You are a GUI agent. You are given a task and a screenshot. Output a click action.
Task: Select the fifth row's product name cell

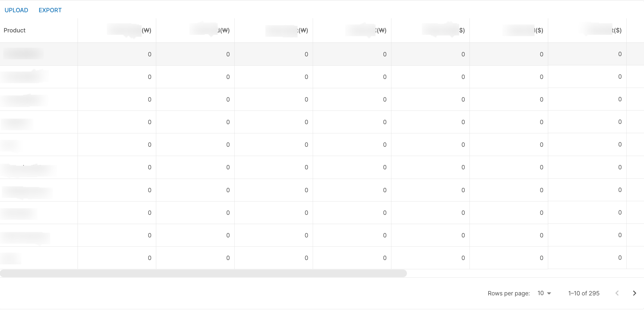(x=11, y=145)
